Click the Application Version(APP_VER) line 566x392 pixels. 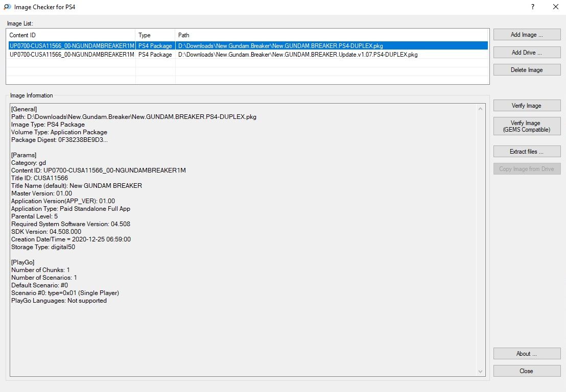coord(63,201)
